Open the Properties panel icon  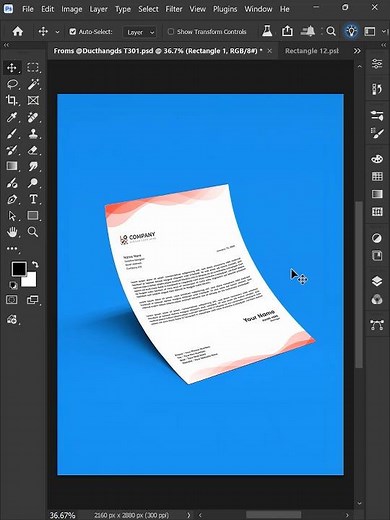(x=377, y=63)
